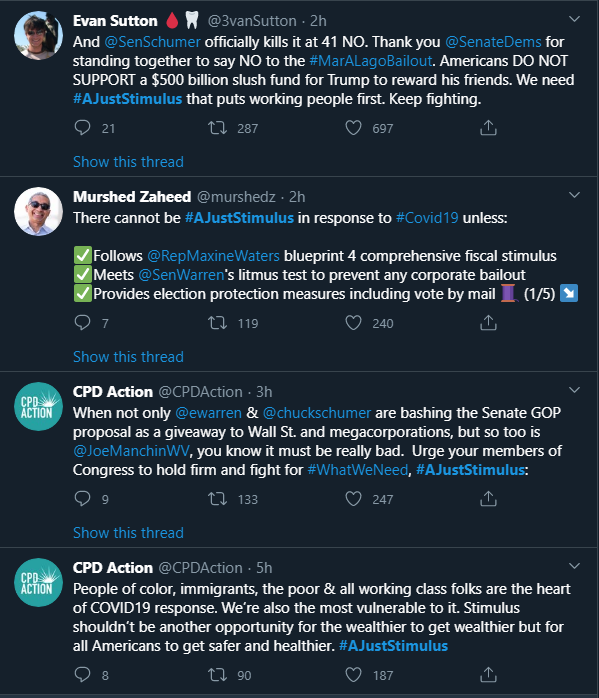Show this thread under Evan Sutton's tweet

(128, 162)
